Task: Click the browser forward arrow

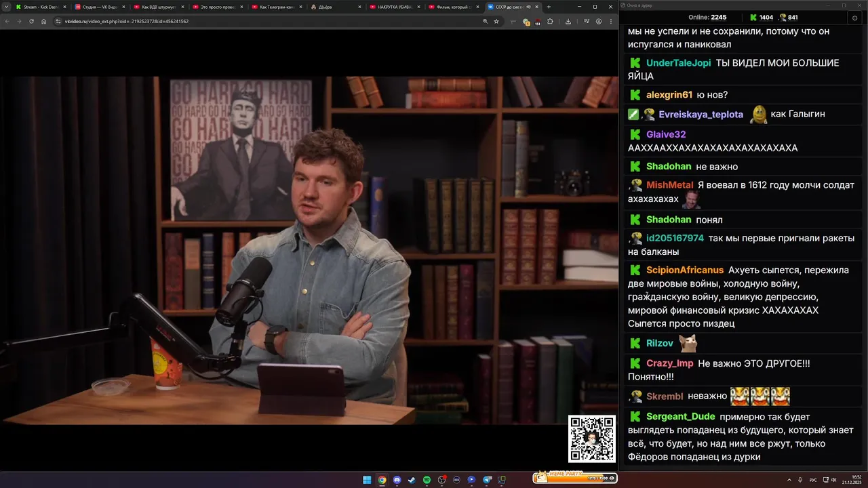Action: coord(19,21)
